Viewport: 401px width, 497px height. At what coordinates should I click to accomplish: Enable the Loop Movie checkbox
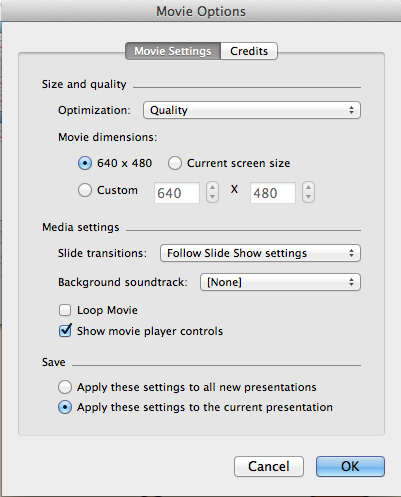coord(65,310)
